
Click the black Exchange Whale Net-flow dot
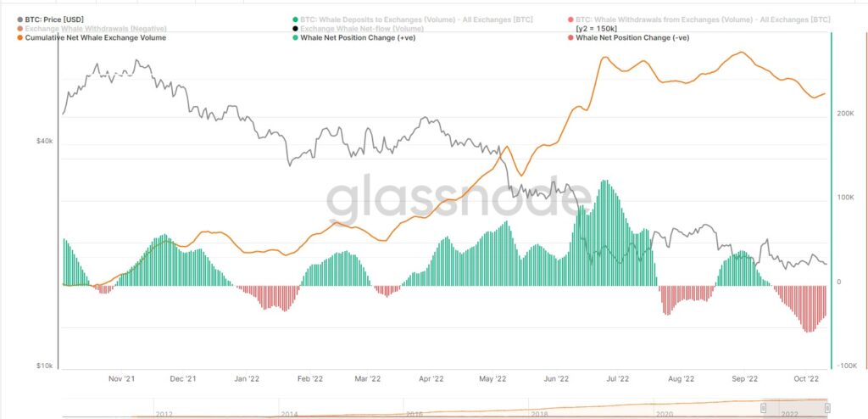295,29
